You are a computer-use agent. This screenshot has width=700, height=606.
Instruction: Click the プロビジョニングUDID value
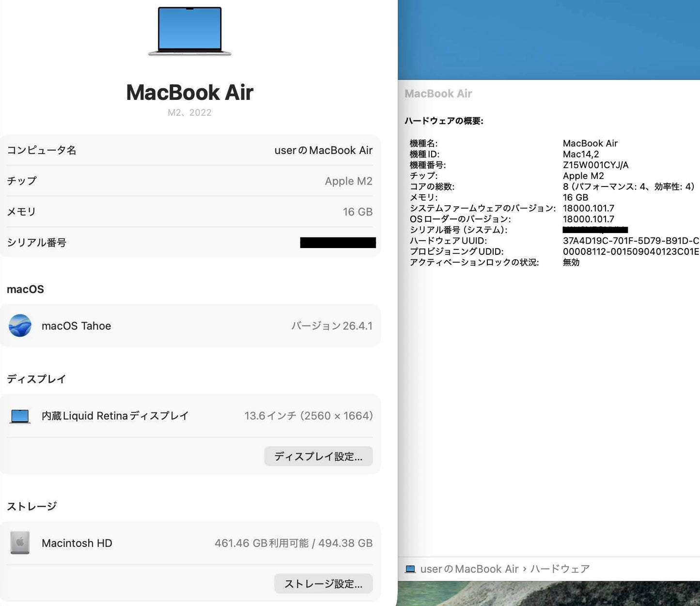pyautogui.click(x=631, y=251)
